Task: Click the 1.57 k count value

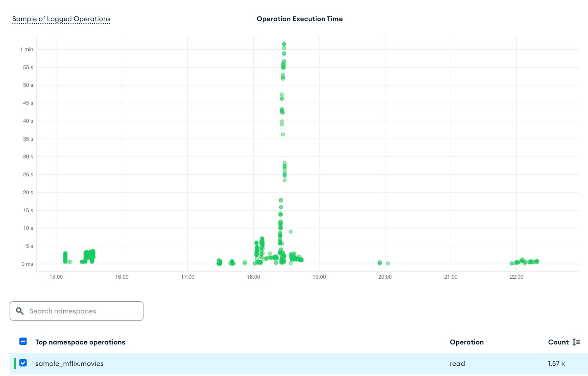Action: click(x=556, y=364)
